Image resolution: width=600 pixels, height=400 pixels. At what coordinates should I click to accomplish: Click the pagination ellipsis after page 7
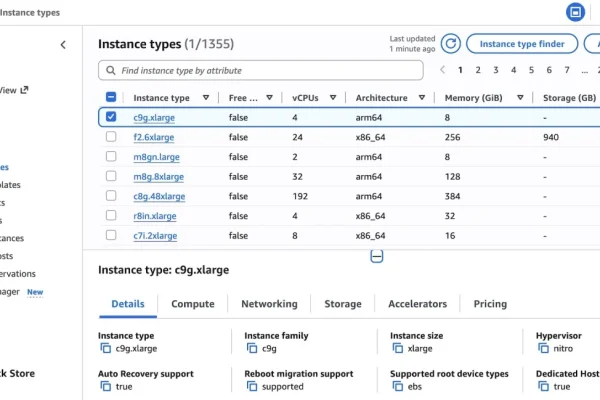pos(584,71)
